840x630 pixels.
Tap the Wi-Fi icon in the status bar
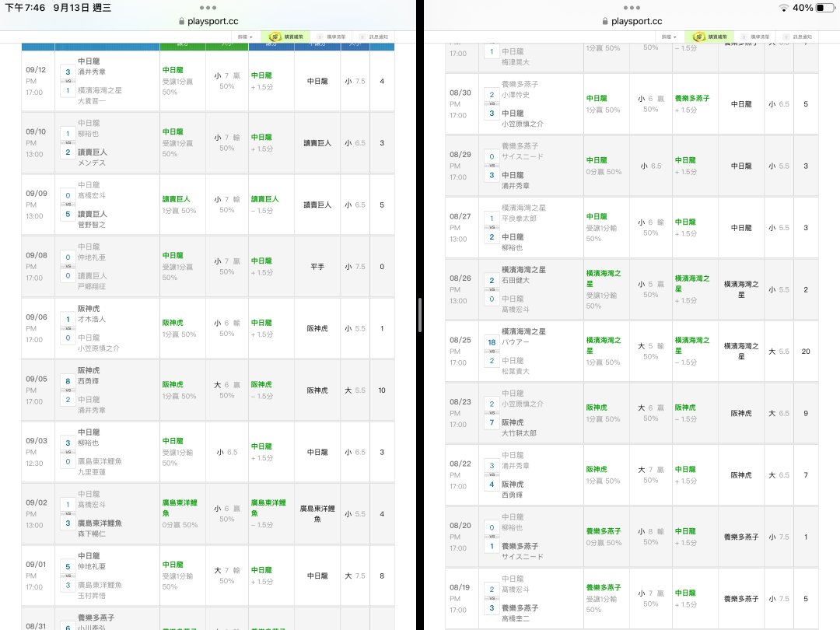[x=784, y=8]
